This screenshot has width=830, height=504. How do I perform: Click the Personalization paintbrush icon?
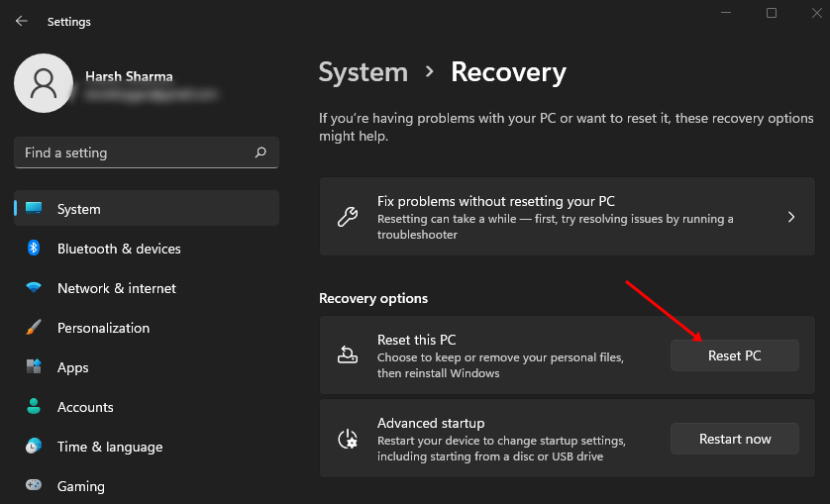34,328
